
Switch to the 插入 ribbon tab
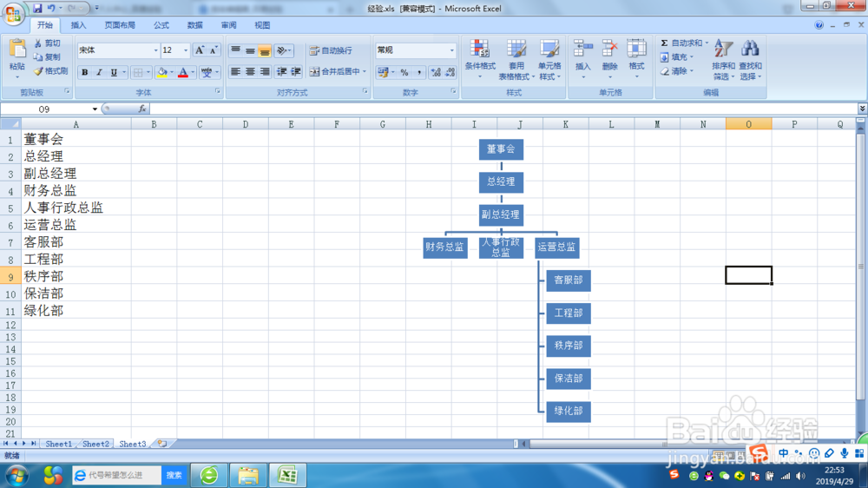[79, 25]
